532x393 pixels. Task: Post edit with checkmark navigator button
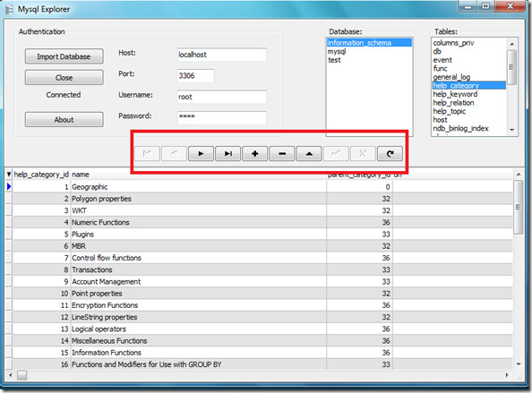tap(336, 154)
